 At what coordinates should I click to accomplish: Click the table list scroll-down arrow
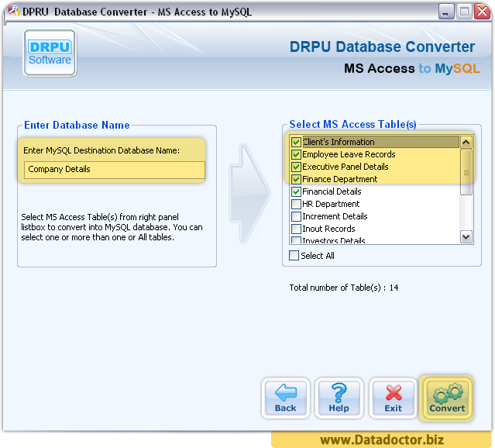click(x=466, y=236)
